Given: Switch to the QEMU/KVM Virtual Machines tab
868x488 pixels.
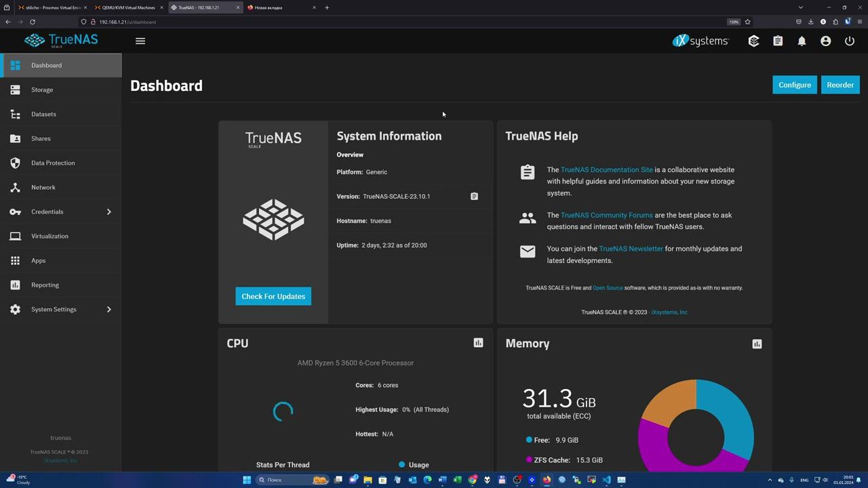Looking at the screenshot, I should (128, 7).
